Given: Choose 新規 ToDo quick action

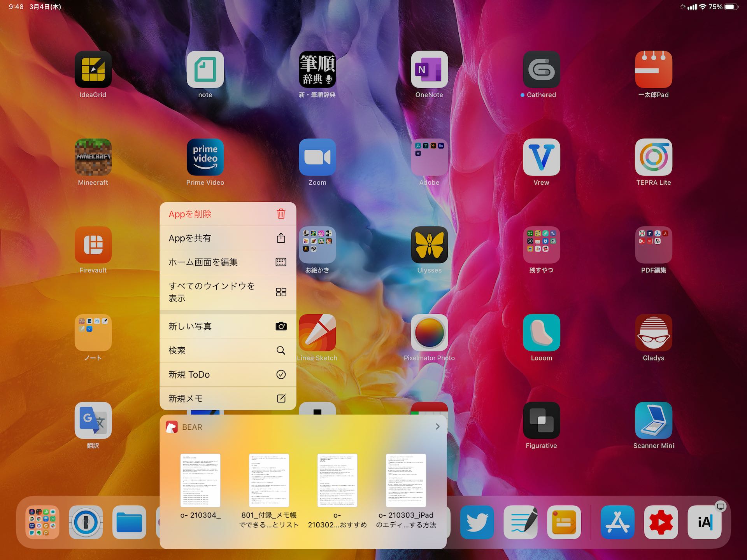Looking at the screenshot, I should click(x=228, y=374).
